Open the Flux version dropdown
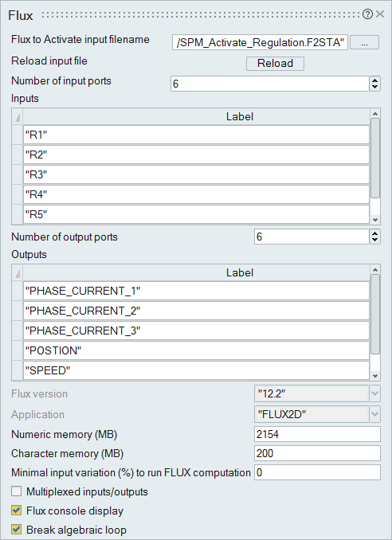Screen dimensions: 392x540 374,393
